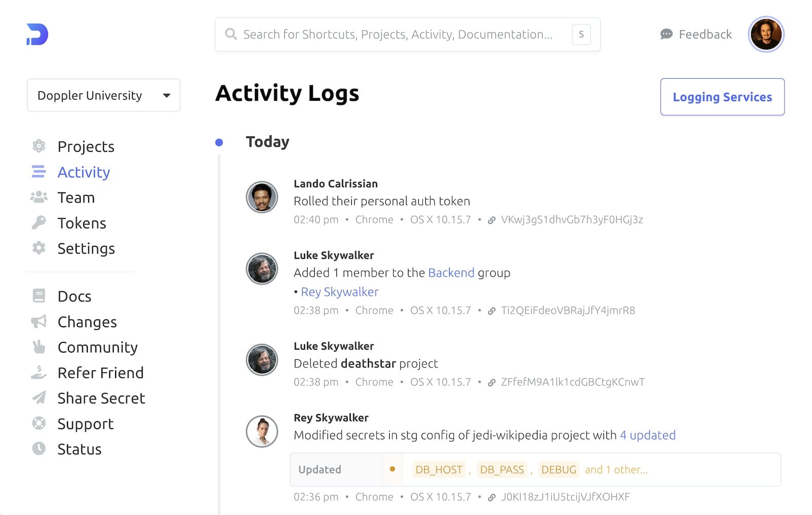
Task: Click the DEBUG secret tag
Action: (559, 469)
